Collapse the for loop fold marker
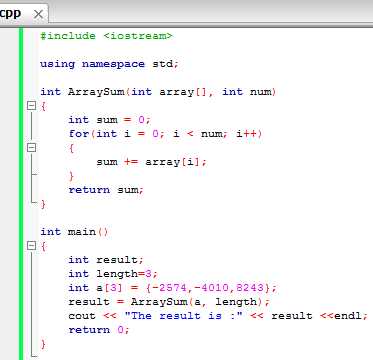 pos(31,148)
